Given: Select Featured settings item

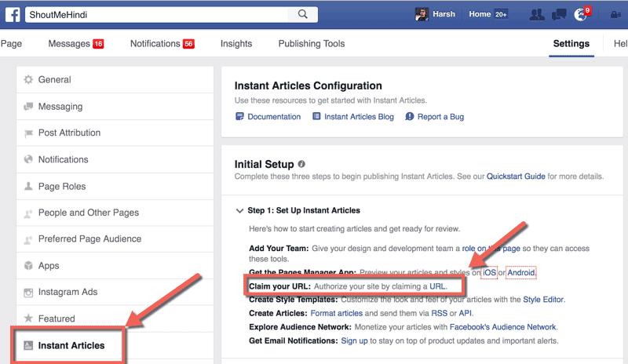Looking at the screenshot, I should (x=115, y=318).
